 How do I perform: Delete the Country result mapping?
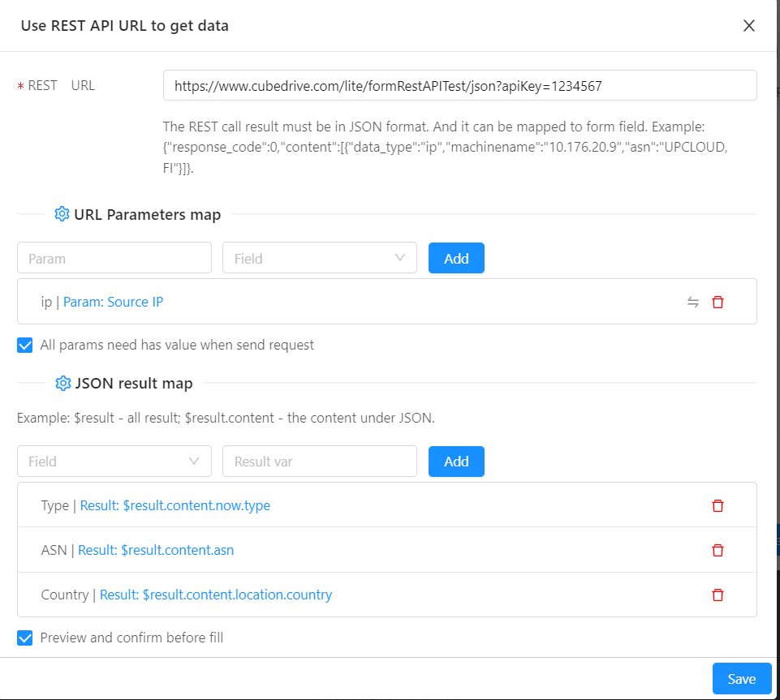coord(718,595)
